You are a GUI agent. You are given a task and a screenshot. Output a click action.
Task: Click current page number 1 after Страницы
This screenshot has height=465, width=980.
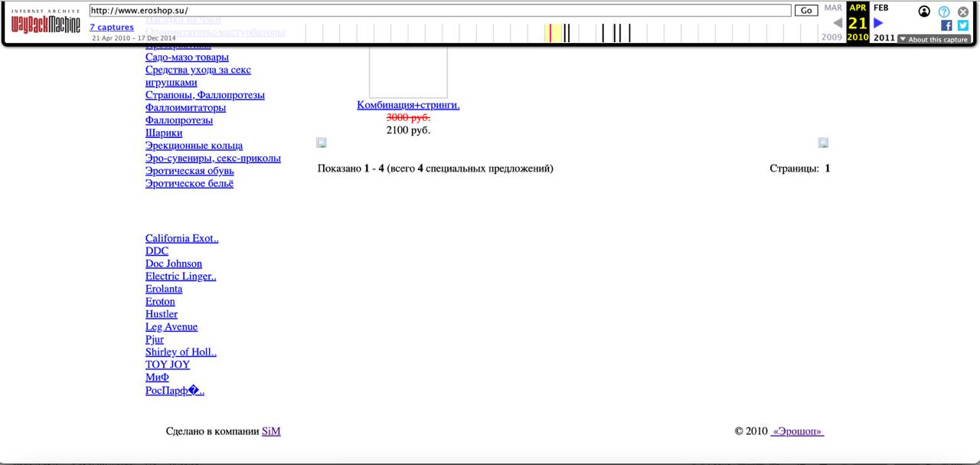point(828,169)
